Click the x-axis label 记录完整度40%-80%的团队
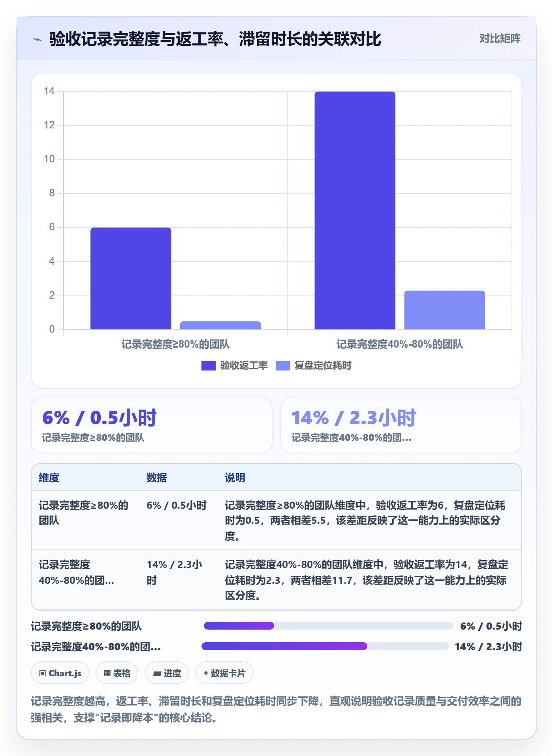This screenshot has width=553, height=756. [x=400, y=344]
